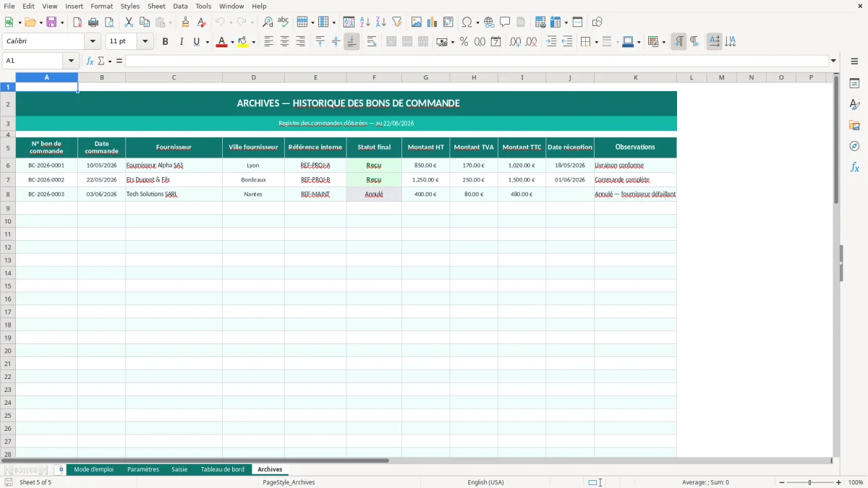The height and width of the screenshot is (488, 868).
Task: Click the Insert Comment icon
Action: [505, 22]
